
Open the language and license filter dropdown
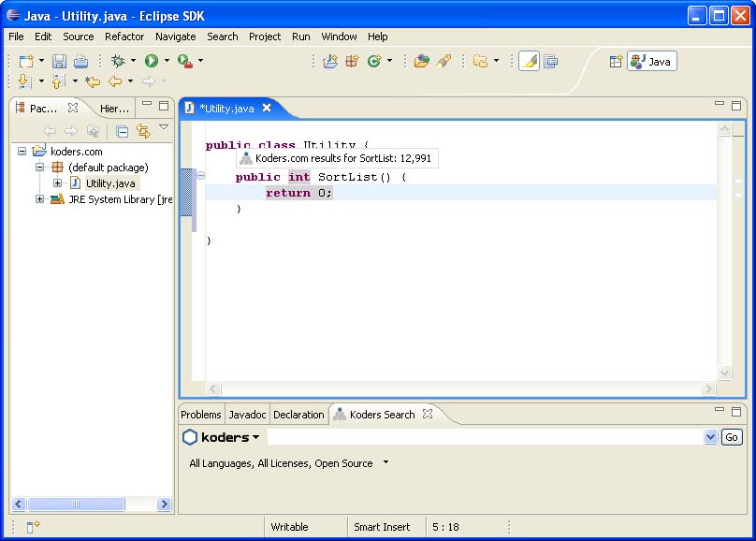[x=385, y=462]
